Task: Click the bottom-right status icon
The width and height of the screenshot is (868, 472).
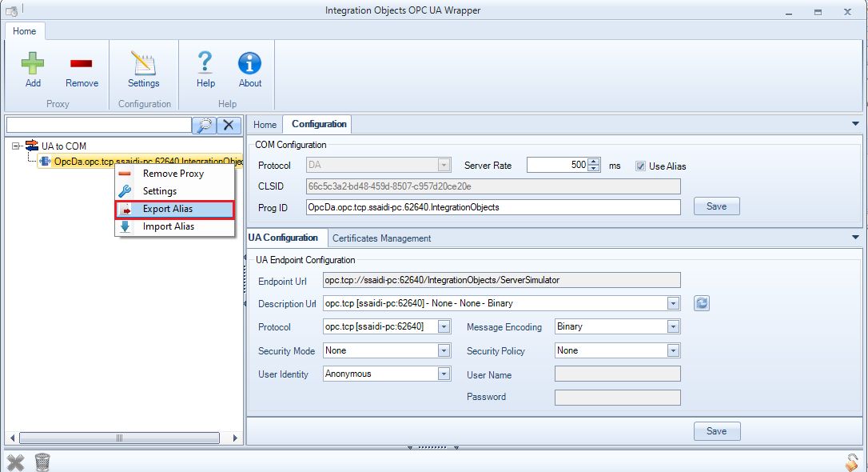Action: pos(852,462)
